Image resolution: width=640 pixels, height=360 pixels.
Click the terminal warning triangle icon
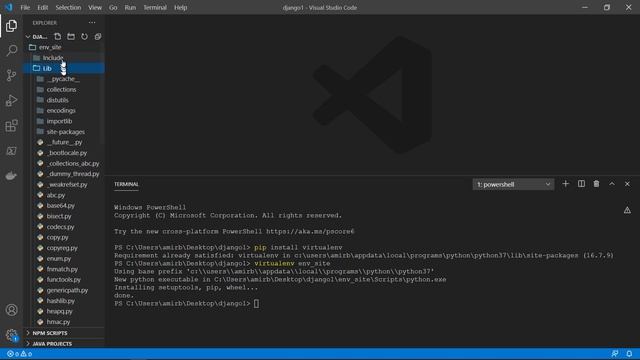627,210
